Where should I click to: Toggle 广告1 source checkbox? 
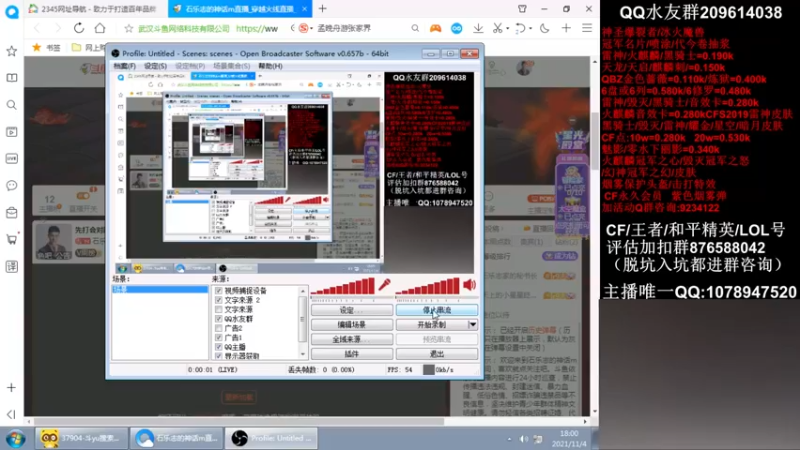pyautogui.click(x=219, y=337)
